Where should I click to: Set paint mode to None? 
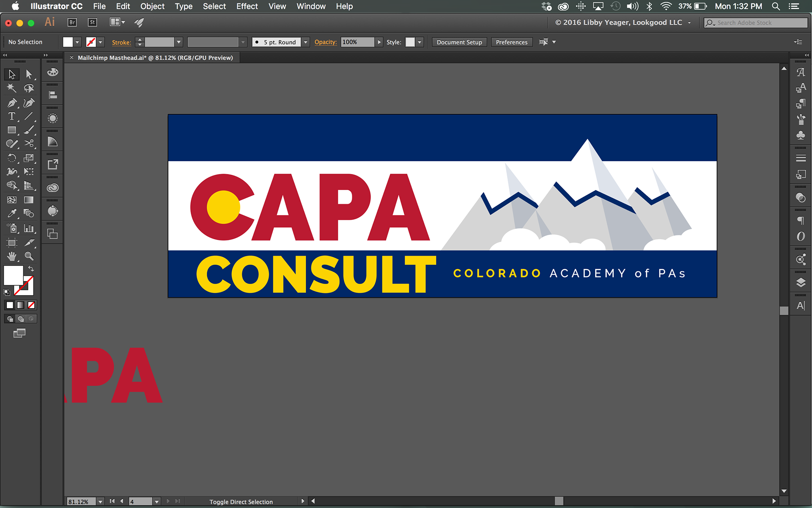pos(31,305)
